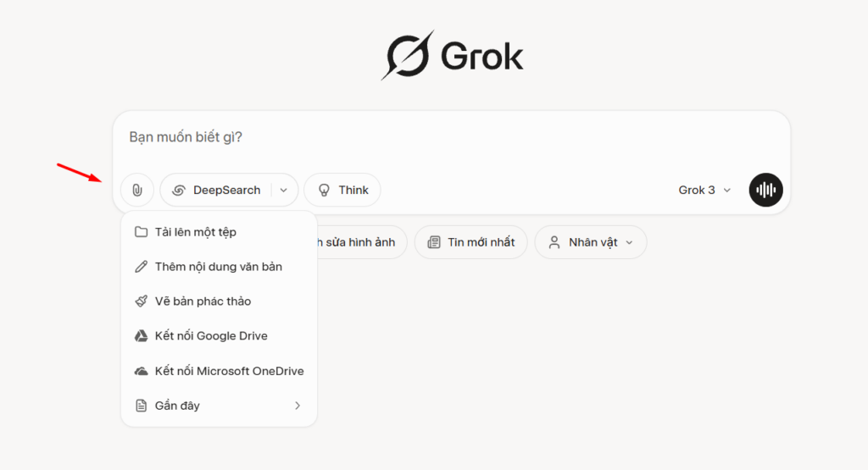The width and height of the screenshot is (868, 470).
Task: Click the paperclip attach icon
Action: pyautogui.click(x=137, y=191)
